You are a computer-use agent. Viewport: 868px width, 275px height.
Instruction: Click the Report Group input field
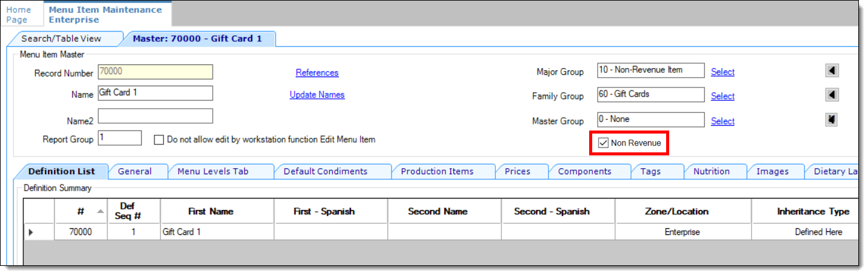(120, 138)
